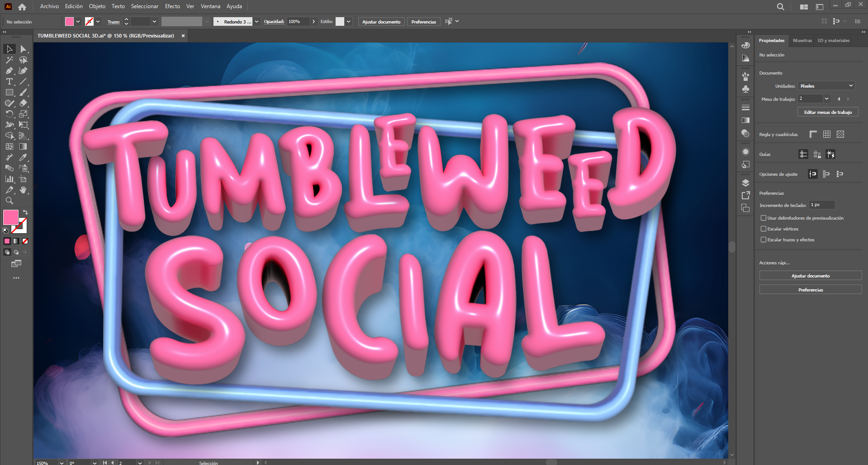Screen dimensions: 868x465
Task: Enable Usar delimitadores de previsualización checkbox
Action: [x=764, y=218]
